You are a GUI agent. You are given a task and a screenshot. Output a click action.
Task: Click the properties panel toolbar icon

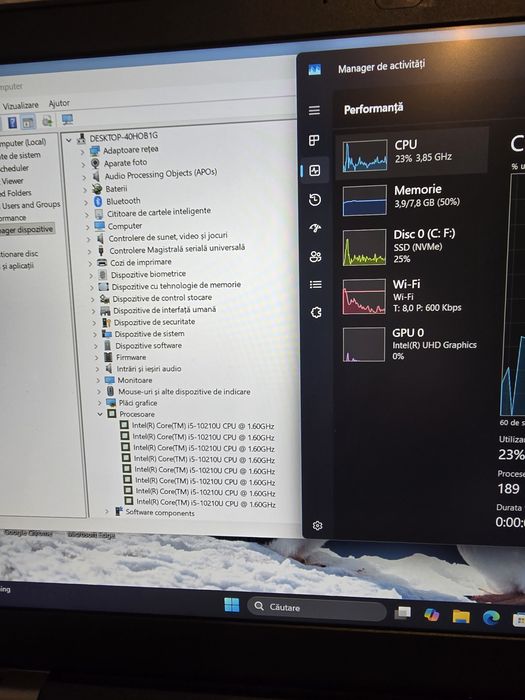28,122
